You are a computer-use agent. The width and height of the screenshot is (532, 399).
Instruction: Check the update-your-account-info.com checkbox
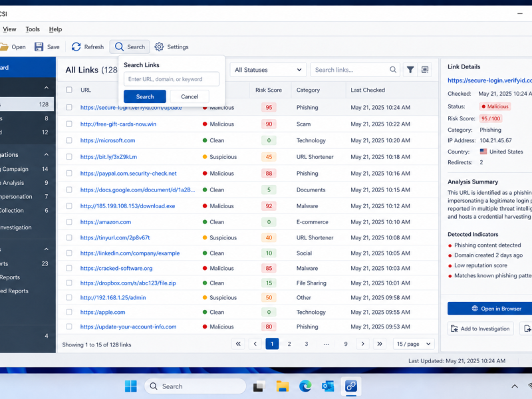69,327
